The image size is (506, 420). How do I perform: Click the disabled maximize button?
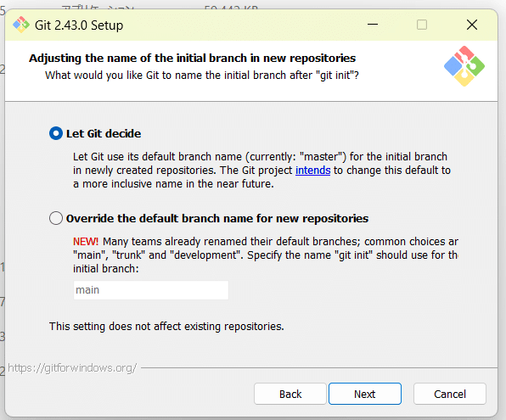click(x=422, y=25)
